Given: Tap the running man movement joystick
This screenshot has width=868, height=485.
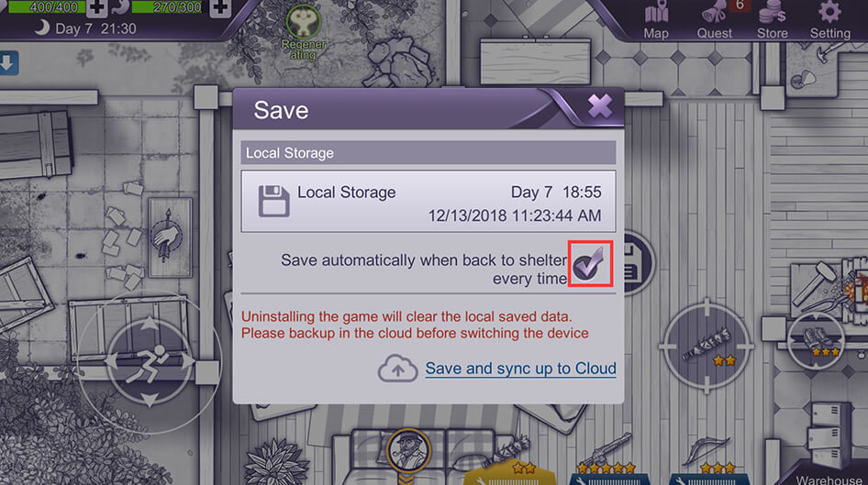Looking at the screenshot, I should pos(150,362).
